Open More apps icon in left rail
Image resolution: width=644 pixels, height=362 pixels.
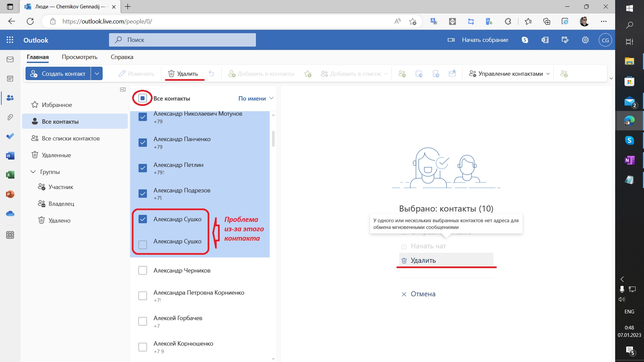[x=10, y=235]
